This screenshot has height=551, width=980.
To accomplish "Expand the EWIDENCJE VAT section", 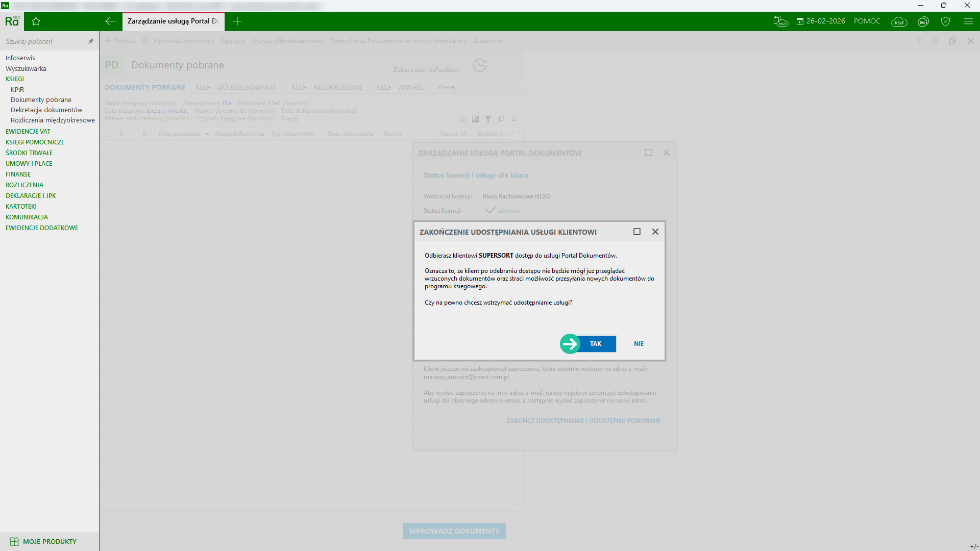I will coord(28,132).
